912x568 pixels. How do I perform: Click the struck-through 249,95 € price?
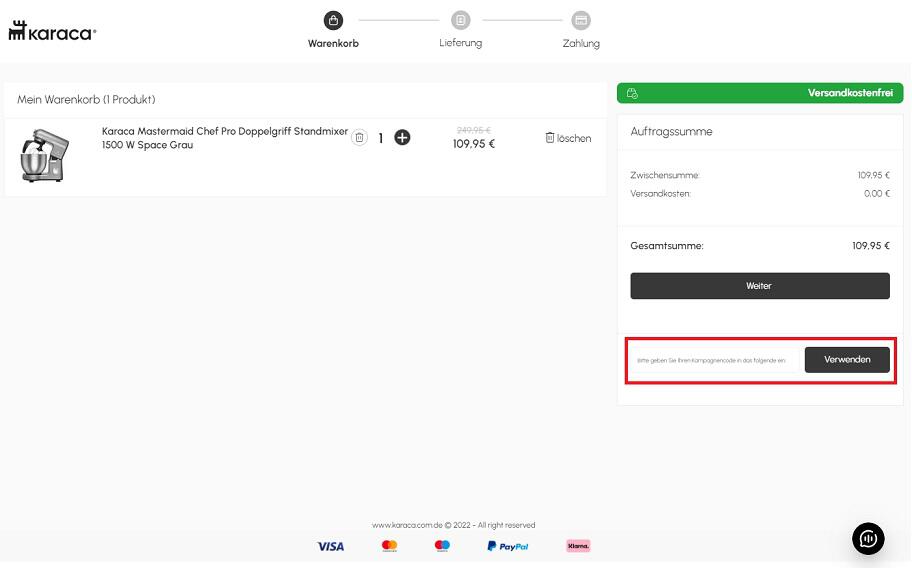pyautogui.click(x=473, y=130)
